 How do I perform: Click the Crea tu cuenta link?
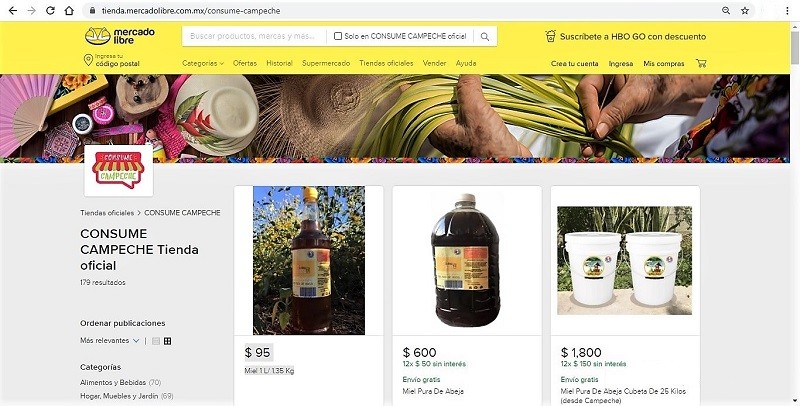pos(574,63)
